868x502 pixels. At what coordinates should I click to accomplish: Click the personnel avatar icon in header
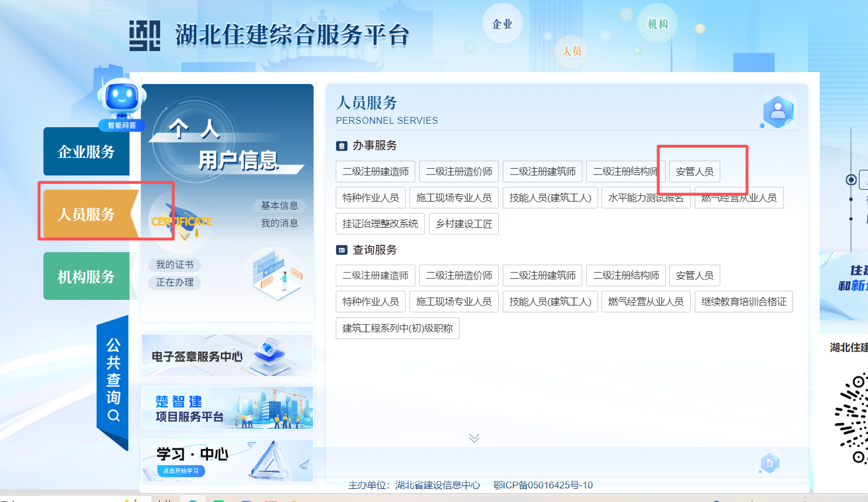click(778, 112)
